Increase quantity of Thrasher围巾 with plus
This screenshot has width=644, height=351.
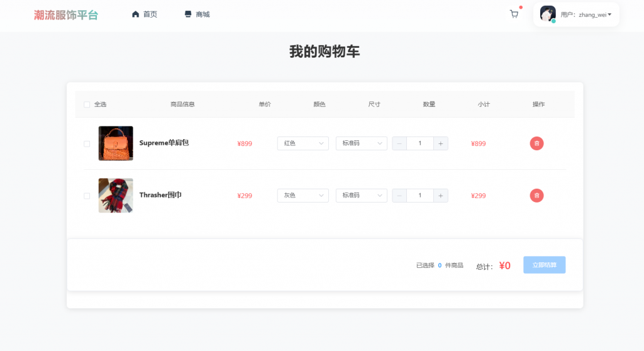441,196
